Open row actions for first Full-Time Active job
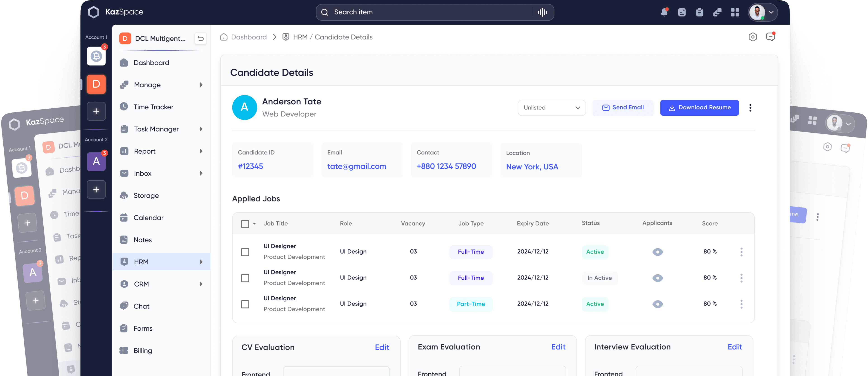The height and width of the screenshot is (376, 868). [741, 252]
